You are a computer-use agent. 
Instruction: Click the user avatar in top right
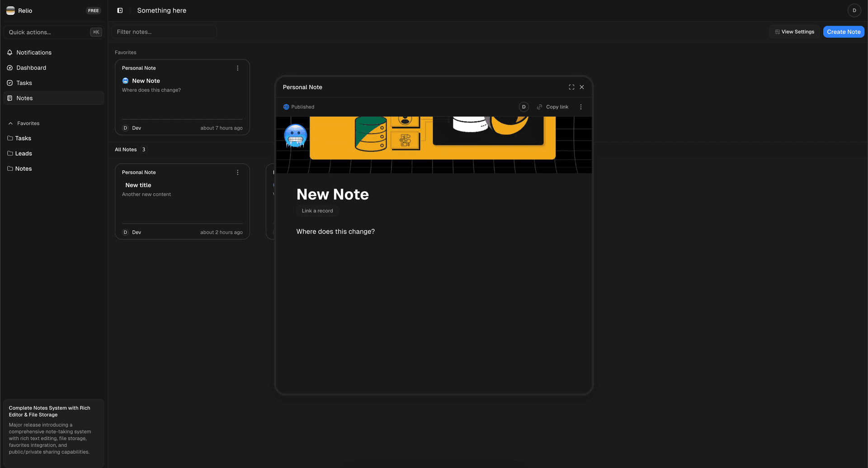854,10
